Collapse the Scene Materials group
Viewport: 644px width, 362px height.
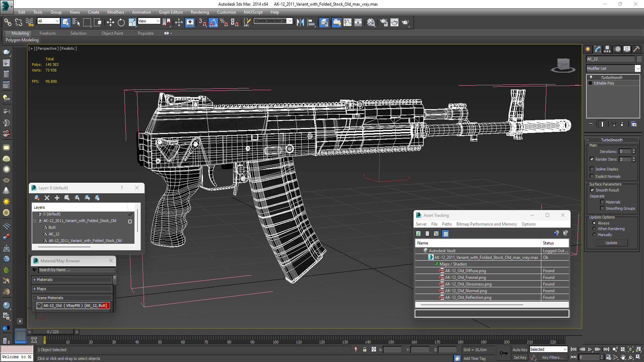(x=72, y=298)
